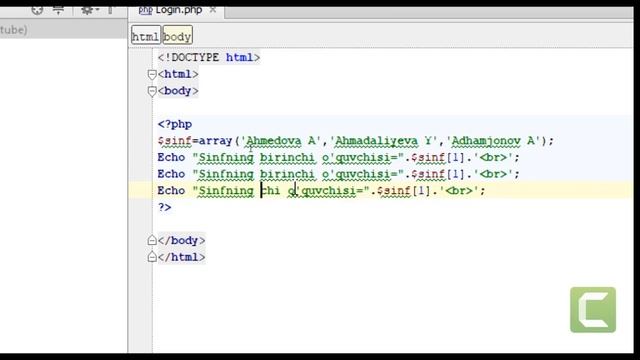Click the $sinf variable in array line

(174, 141)
